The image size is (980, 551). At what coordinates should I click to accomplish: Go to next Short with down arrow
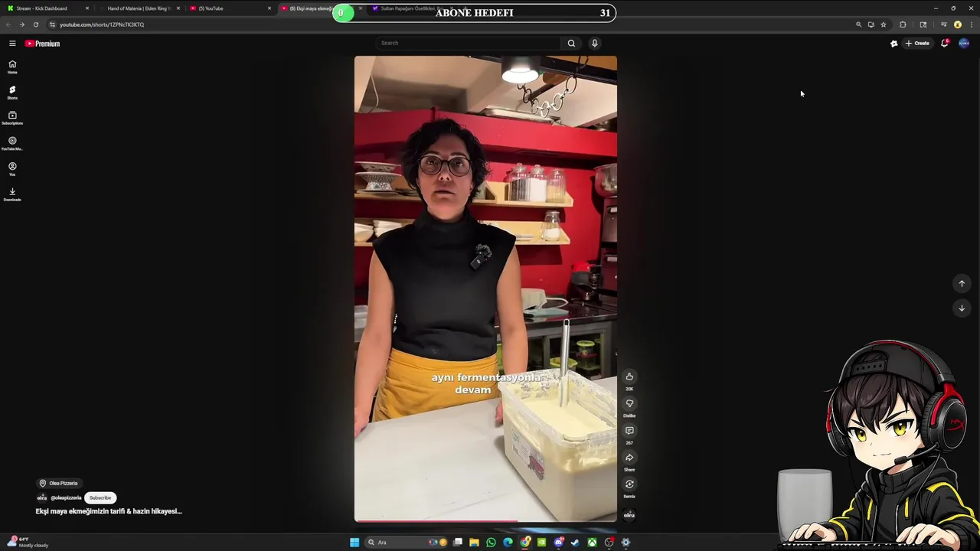(x=962, y=308)
